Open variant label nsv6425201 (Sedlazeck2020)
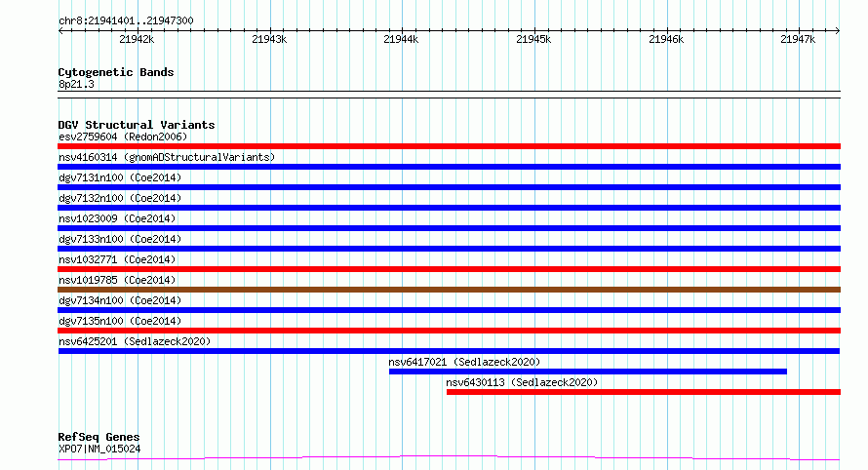The width and height of the screenshot is (868, 470). coord(135,341)
